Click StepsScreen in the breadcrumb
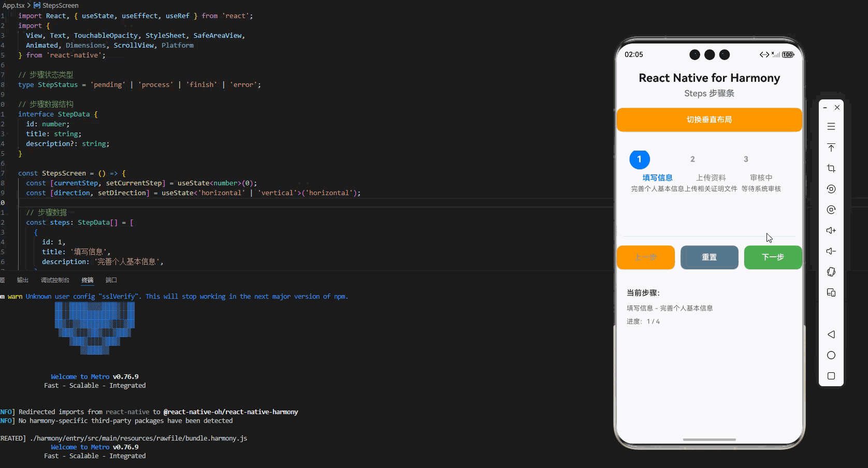This screenshot has height=468, width=868. coord(60,5)
